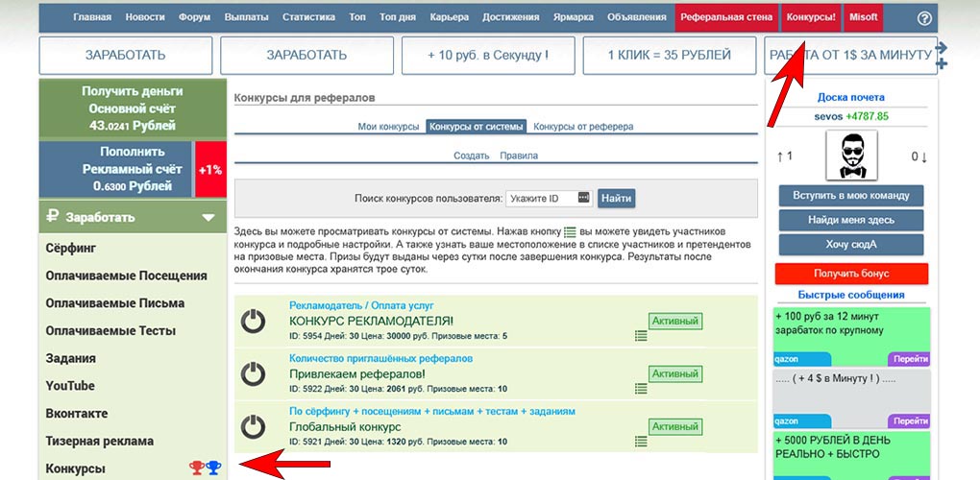Switch to Конкурсы от реферера tab
This screenshot has width=980, height=480.
pos(583,126)
